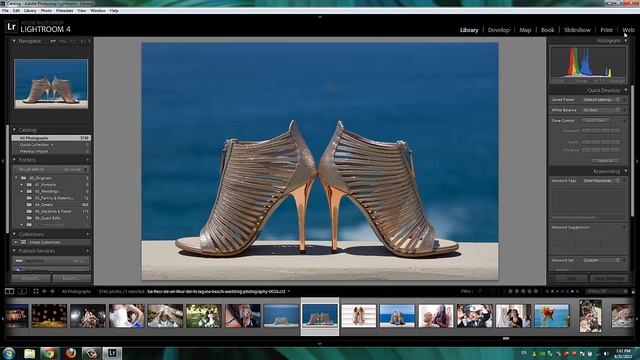Collapse the Histogram panel
Image resolution: width=640 pixels, height=360 pixels.
click(626, 41)
